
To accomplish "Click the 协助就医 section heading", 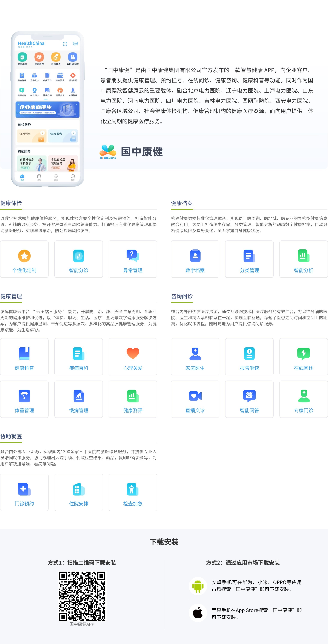I will [11, 436].
